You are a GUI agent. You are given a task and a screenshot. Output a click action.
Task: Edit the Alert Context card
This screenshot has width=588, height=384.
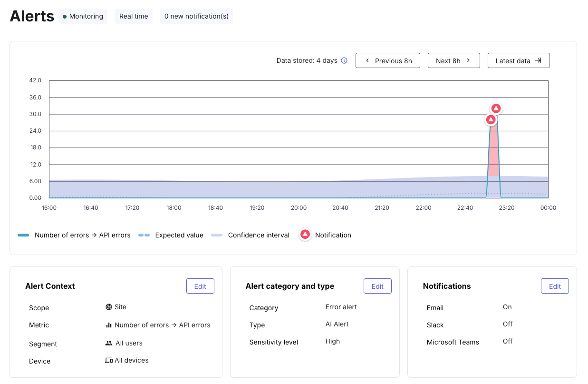coord(200,286)
